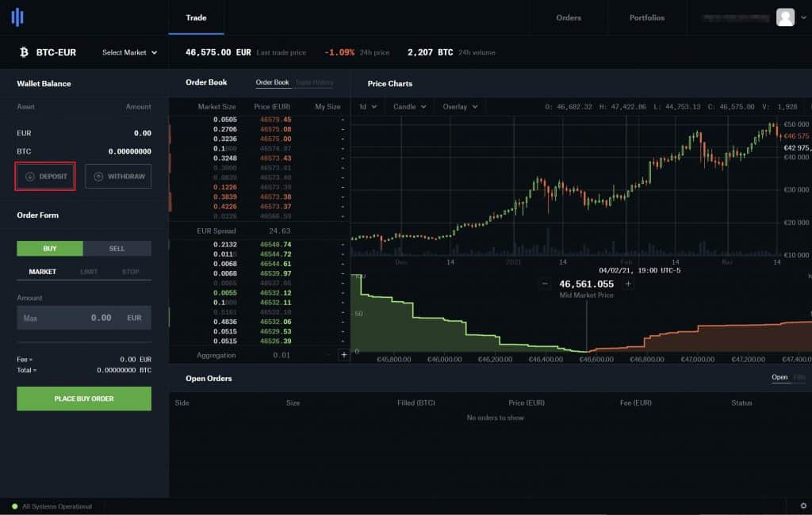This screenshot has height=515, width=812.
Task: Click the Coinbase Pro logo
Action: [x=17, y=17]
